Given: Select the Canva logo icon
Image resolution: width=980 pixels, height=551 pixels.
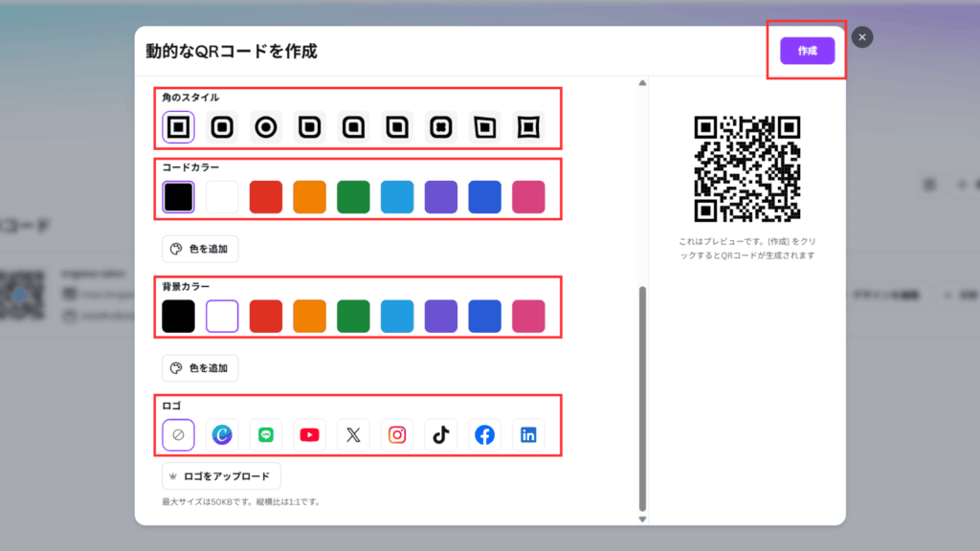Looking at the screenshot, I should [222, 435].
